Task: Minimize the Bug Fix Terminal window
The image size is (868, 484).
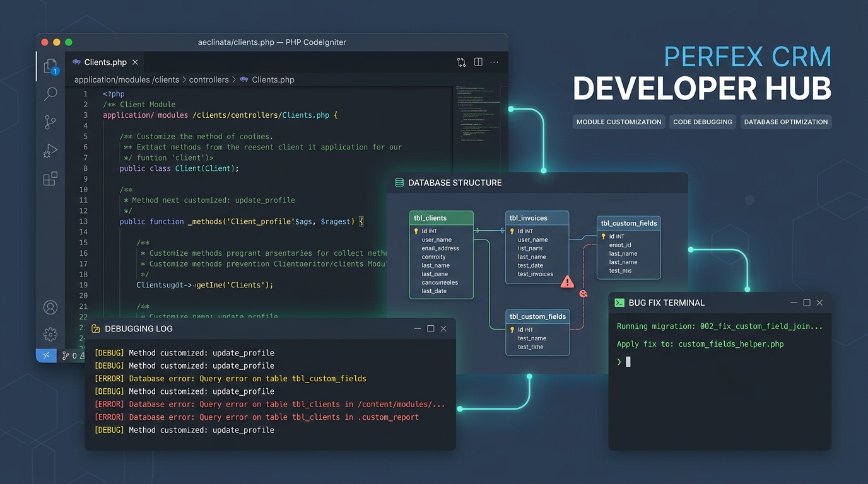Action: [x=794, y=303]
